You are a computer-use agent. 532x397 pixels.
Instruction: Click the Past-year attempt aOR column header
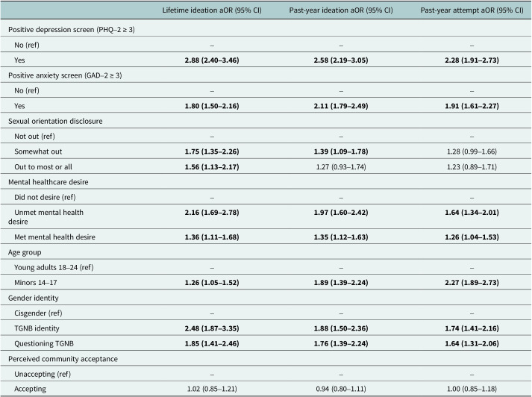[472, 10]
